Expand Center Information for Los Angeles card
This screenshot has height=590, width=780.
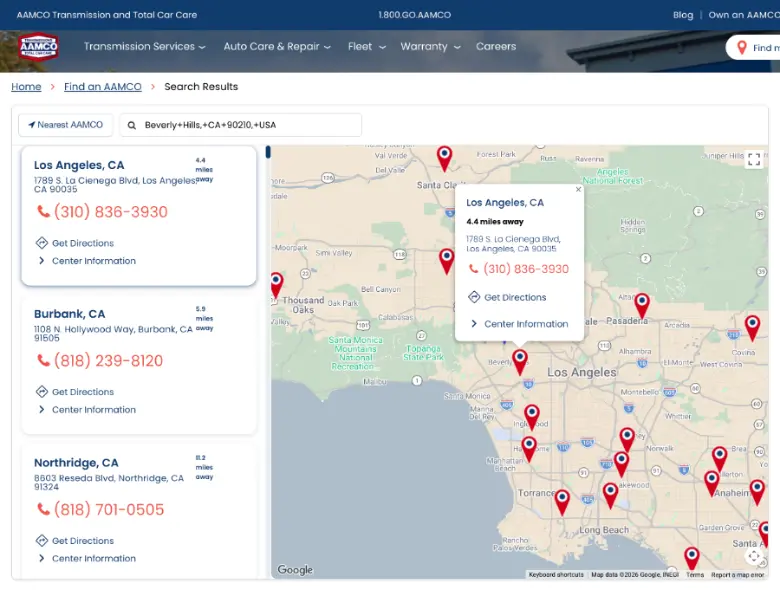point(87,261)
